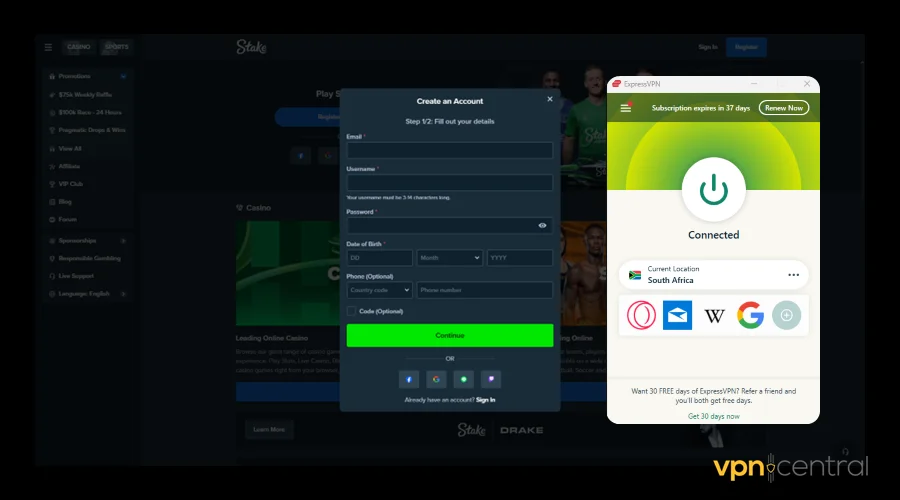900x500 pixels.
Task: Open Pragmatic Drops & Wins
Action: click(x=92, y=130)
